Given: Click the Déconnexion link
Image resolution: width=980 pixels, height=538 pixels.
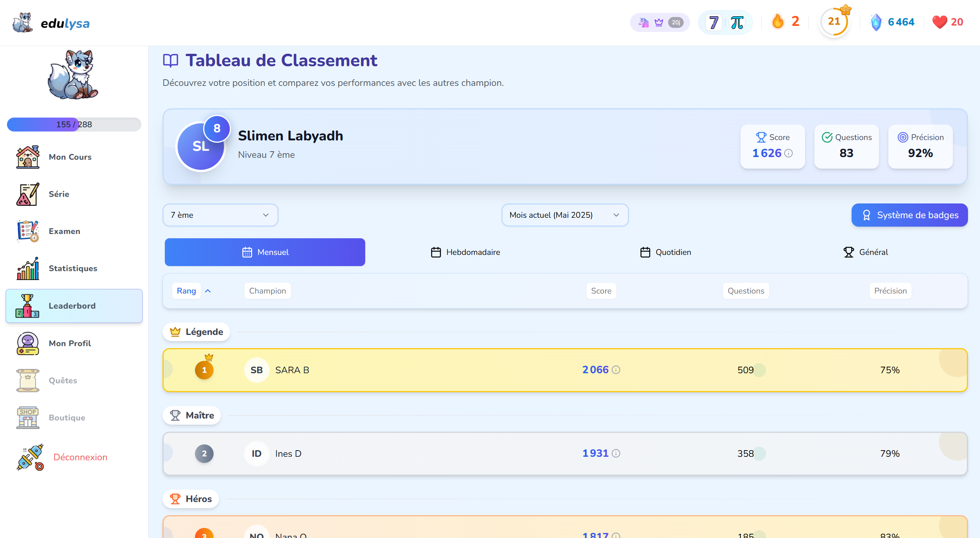Looking at the screenshot, I should [80, 457].
